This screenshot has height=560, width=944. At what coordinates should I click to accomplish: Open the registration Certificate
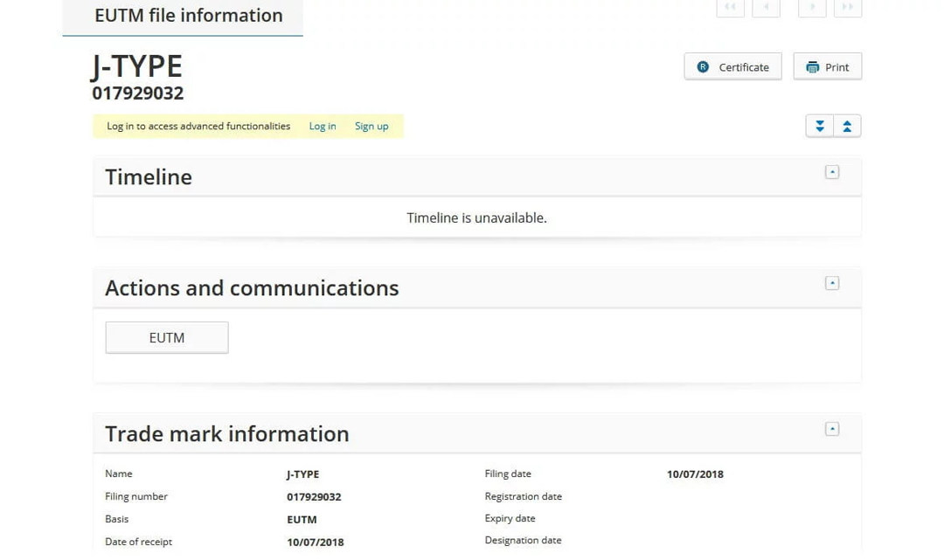click(732, 67)
